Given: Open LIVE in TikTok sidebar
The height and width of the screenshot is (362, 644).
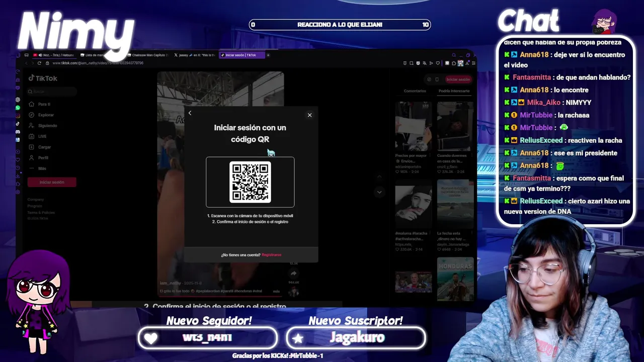Looking at the screenshot, I should (38, 136).
